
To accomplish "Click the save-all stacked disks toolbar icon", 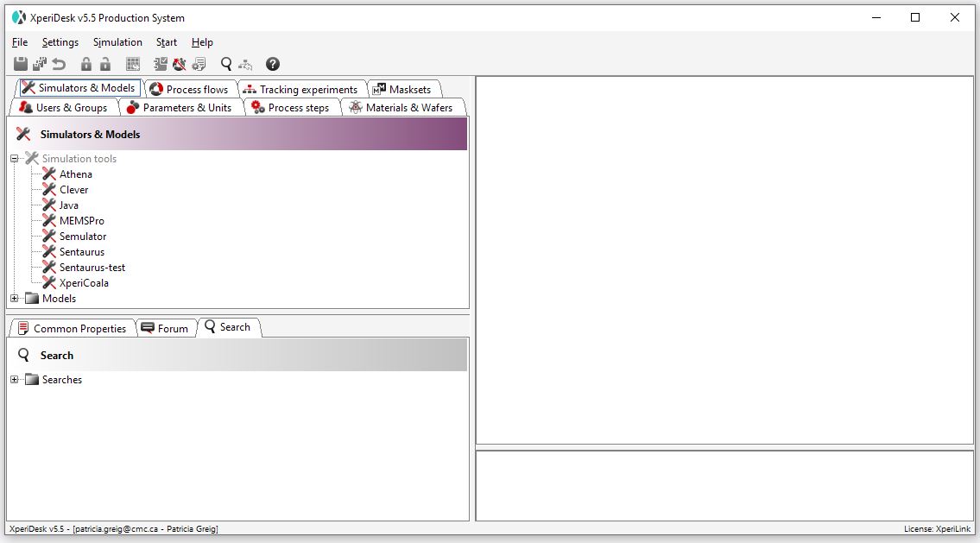I will pos(40,64).
